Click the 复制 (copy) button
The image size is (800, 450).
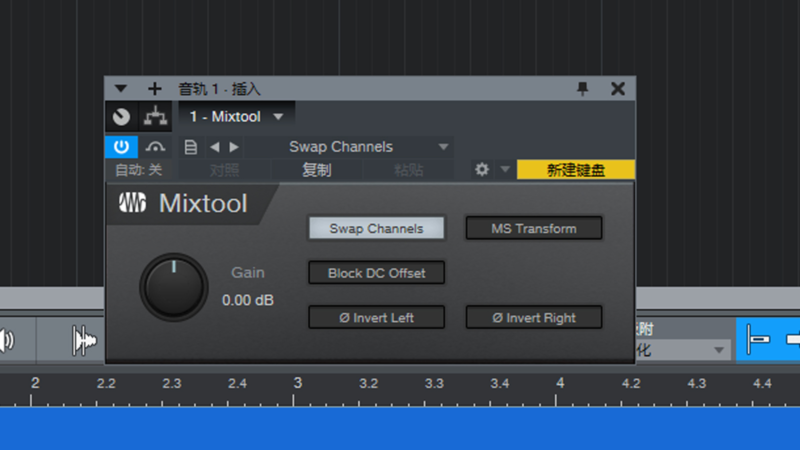point(317,170)
